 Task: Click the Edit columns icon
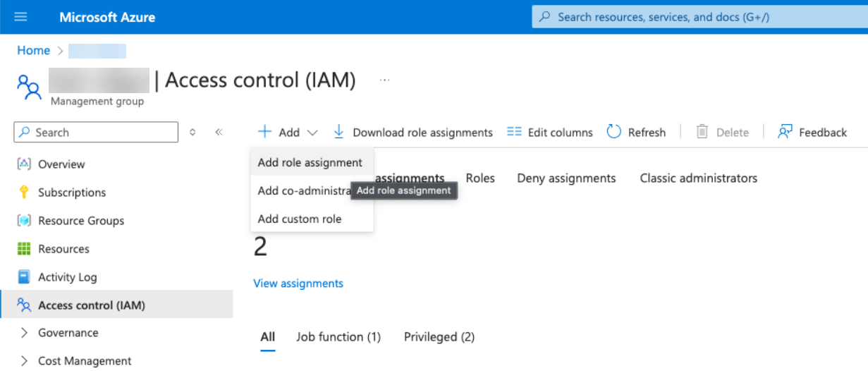point(515,132)
